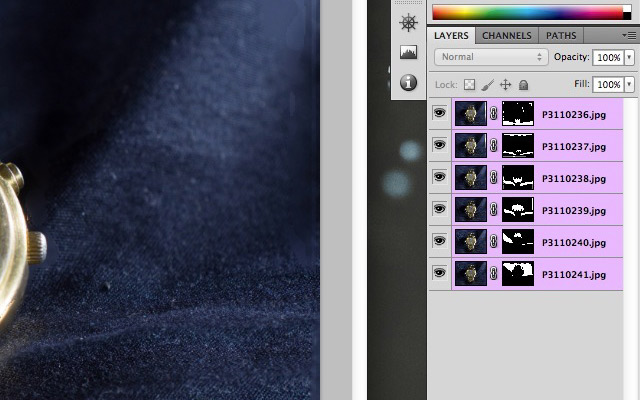This screenshot has height=400, width=640.
Task: Select the layer name P3110239.jpg
Action: click(x=573, y=211)
